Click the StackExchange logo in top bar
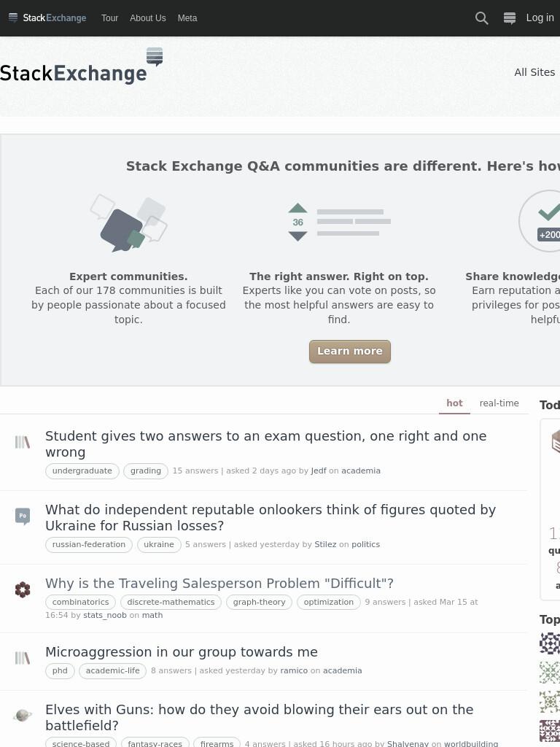This screenshot has width=560, height=747. pyautogui.click(x=47, y=18)
